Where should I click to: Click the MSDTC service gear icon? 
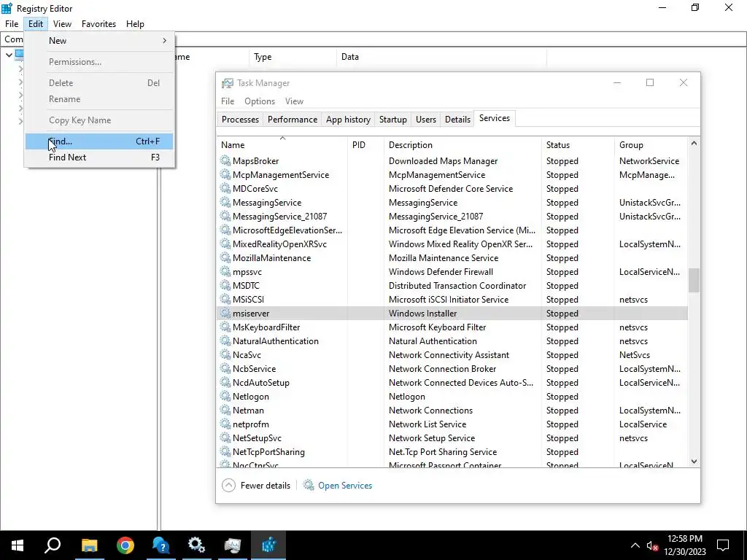pos(225,285)
